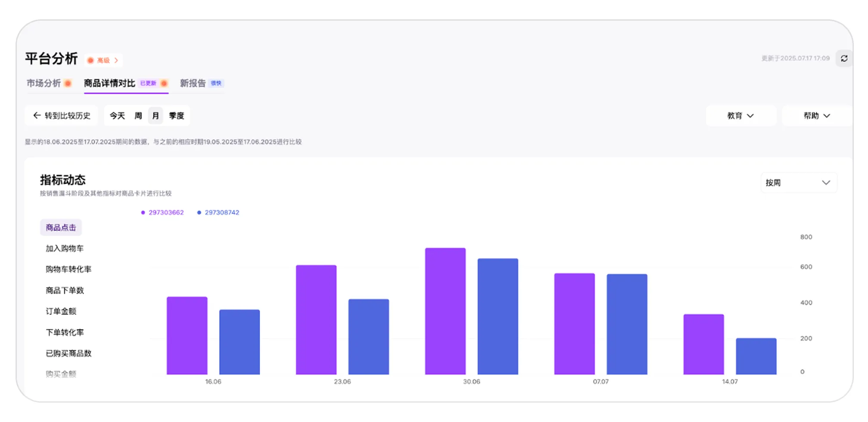Click the back arrow to comparison history

click(x=37, y=115)
